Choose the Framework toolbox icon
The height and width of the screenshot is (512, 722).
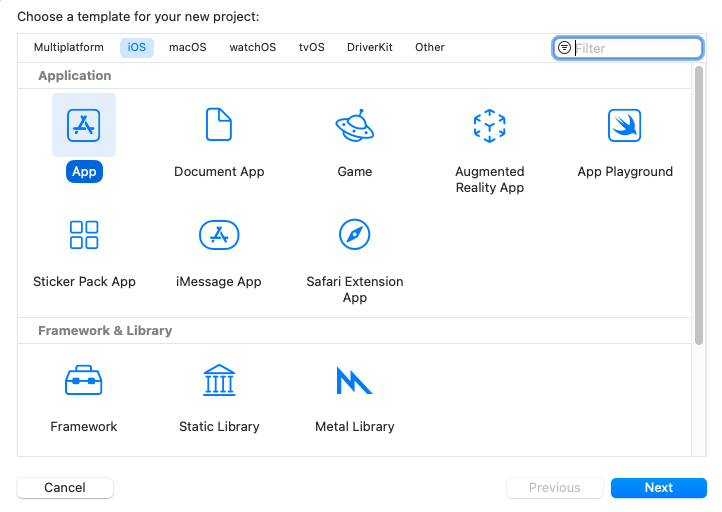(x=84, y=381)
